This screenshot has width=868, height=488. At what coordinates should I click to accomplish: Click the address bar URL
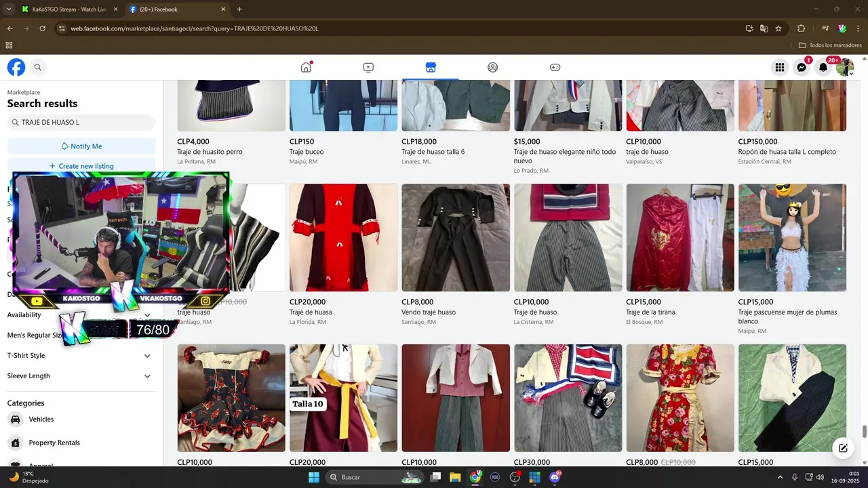[x=195, y=28]
